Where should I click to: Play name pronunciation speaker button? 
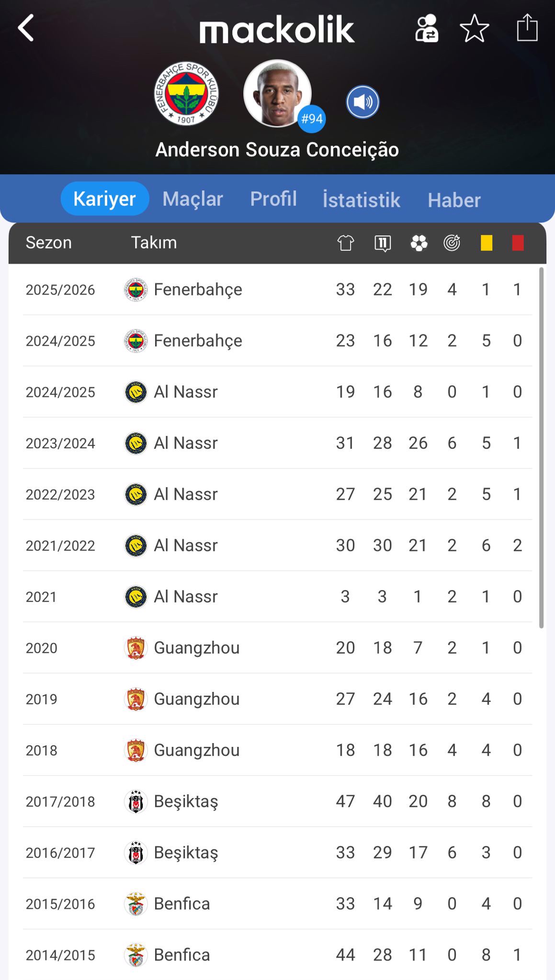362,102
